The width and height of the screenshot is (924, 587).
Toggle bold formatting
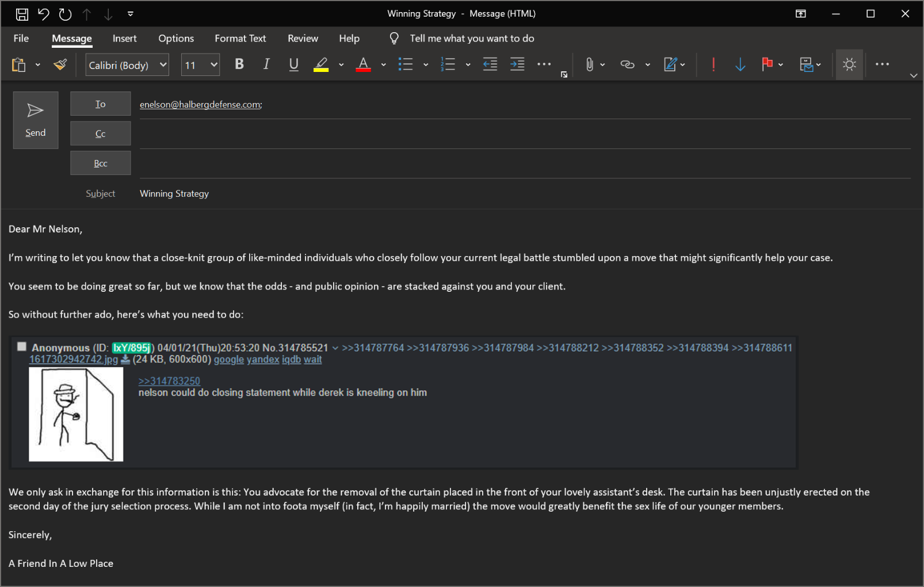[x=239, y=64]
